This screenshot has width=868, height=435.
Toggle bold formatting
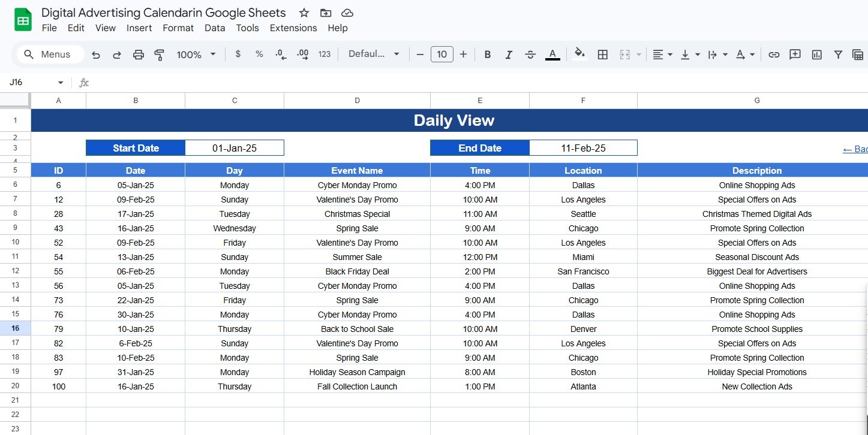pos(488,55)
